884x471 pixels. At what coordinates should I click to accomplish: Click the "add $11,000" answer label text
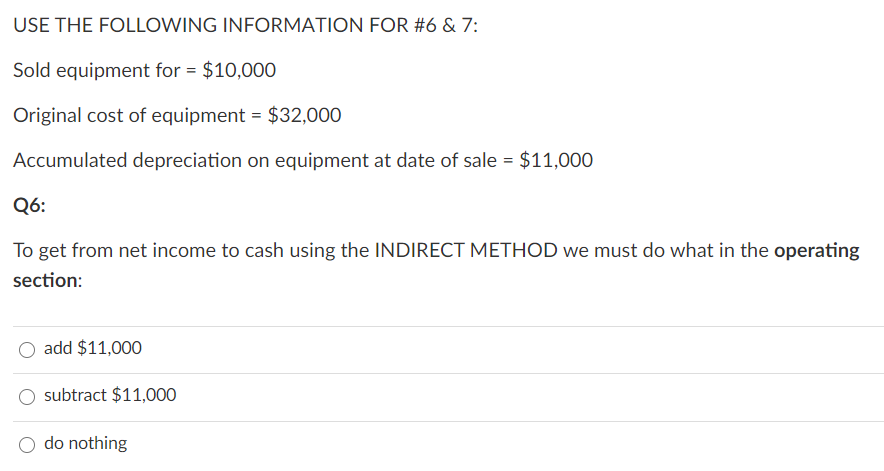[x=93, y=348]
